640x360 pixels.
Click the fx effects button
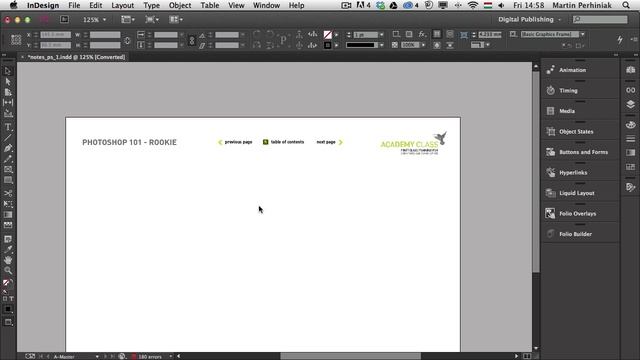coord(422,34)
